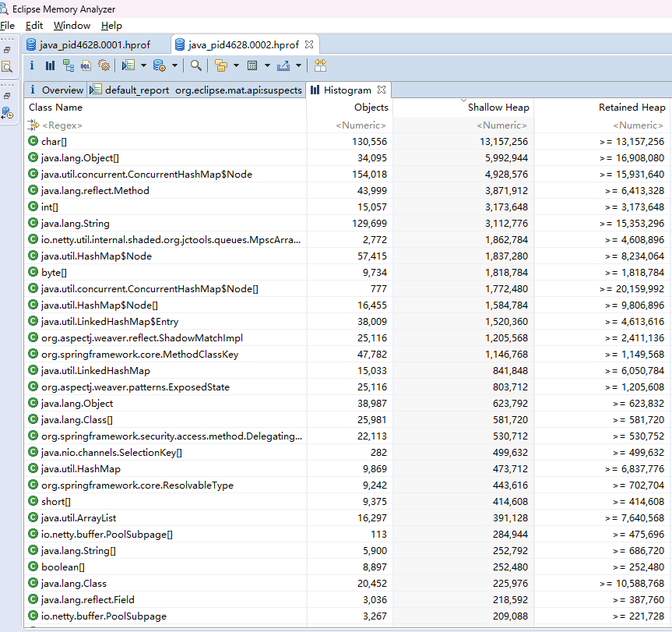The image size is (672, 632).
Task: Switch to the Overview tab
Action: pos(56,90)
